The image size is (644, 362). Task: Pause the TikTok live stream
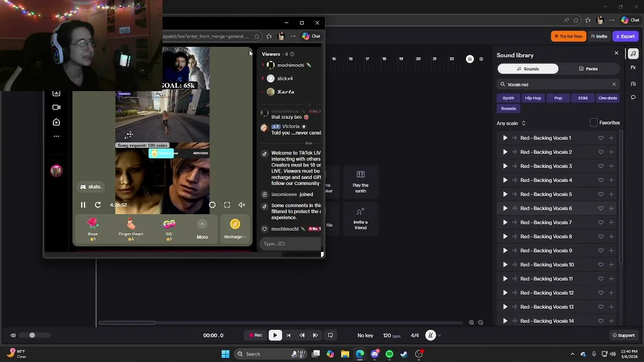[x=83, y=205]
